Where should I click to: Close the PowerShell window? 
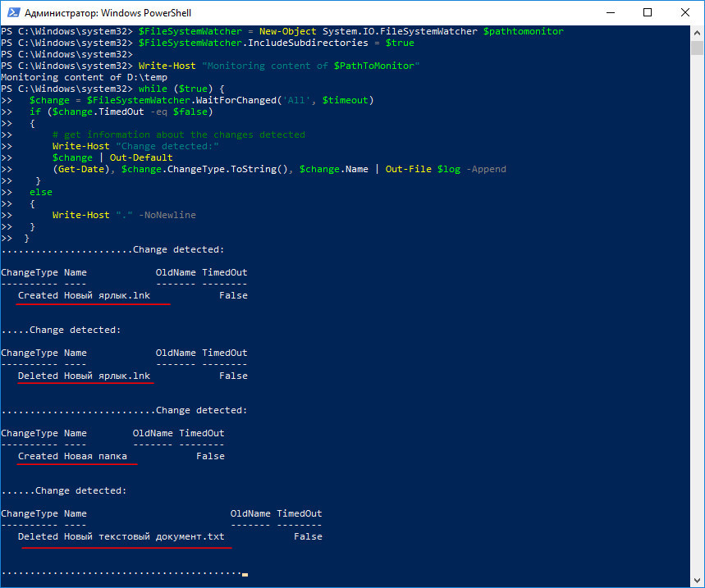[684, 12]
